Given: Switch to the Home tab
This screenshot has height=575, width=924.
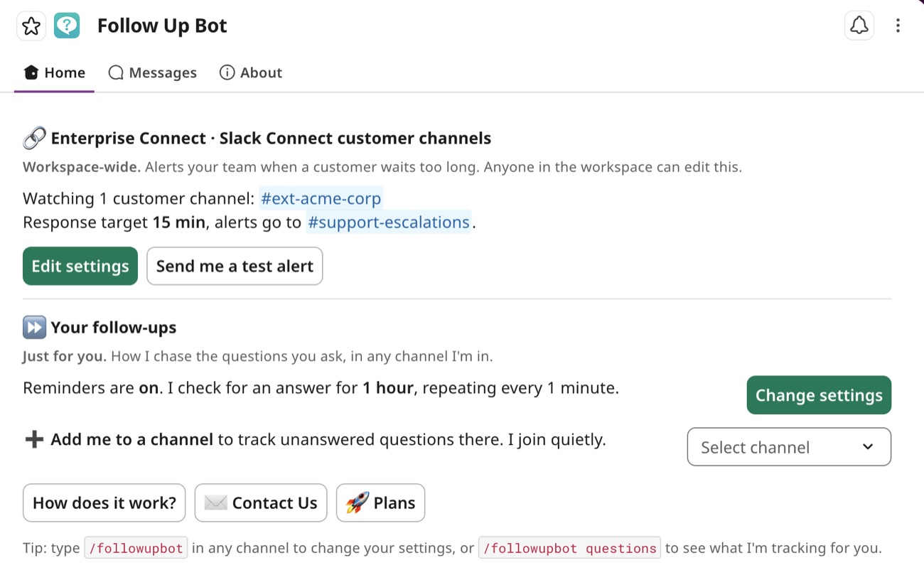Looking at the screenshot, I should (55, 72).
